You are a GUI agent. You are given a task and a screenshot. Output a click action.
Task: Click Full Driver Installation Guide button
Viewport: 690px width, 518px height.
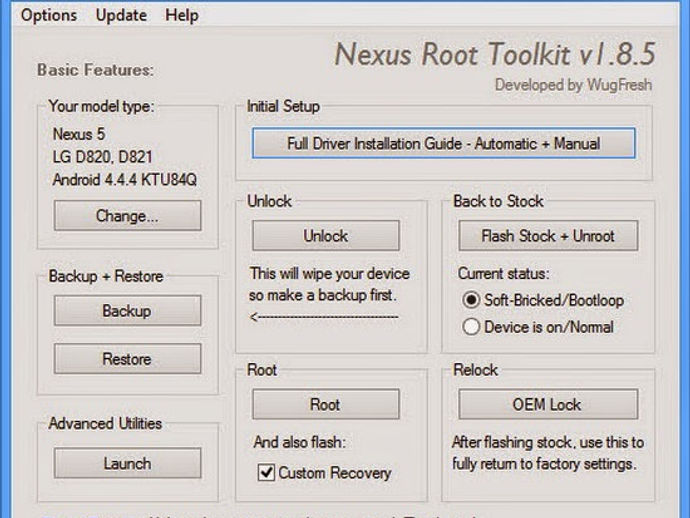pos(444,143)
